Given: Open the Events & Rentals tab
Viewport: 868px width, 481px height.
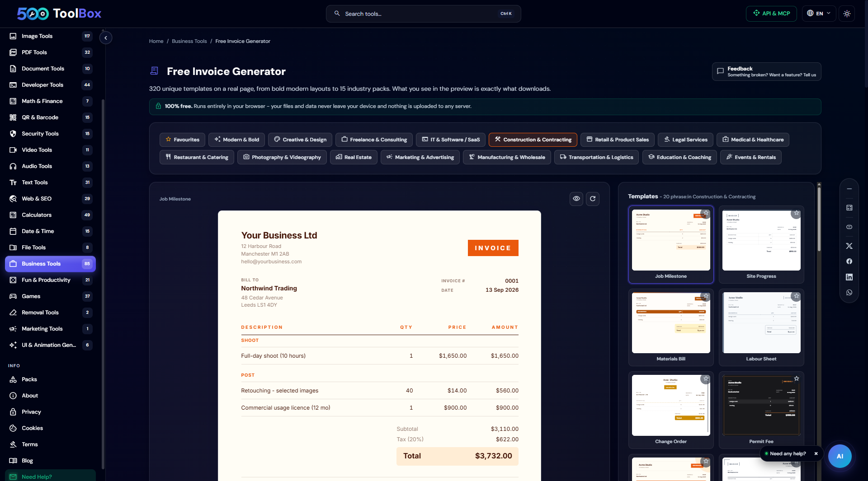Looking at the screenshot, I should click(x=750, y=157).
